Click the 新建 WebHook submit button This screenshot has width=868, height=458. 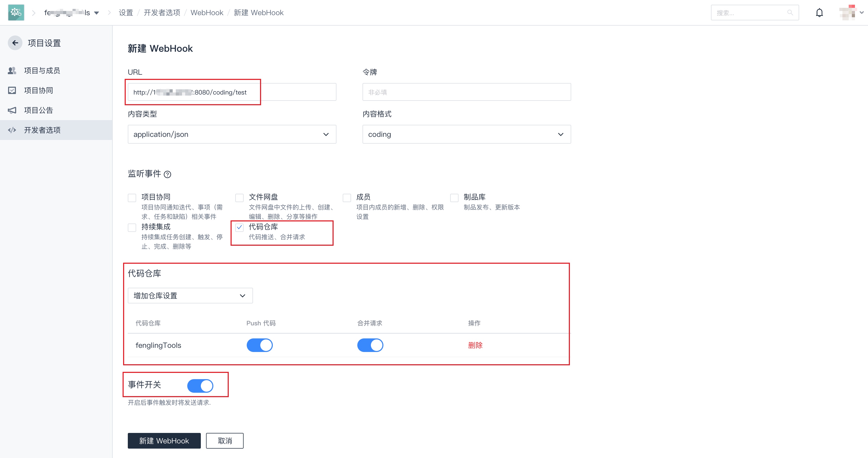tap(164, 441)
